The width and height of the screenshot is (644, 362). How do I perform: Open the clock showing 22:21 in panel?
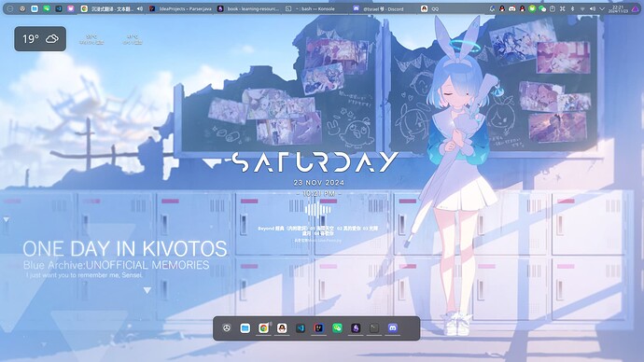[618, 8]
